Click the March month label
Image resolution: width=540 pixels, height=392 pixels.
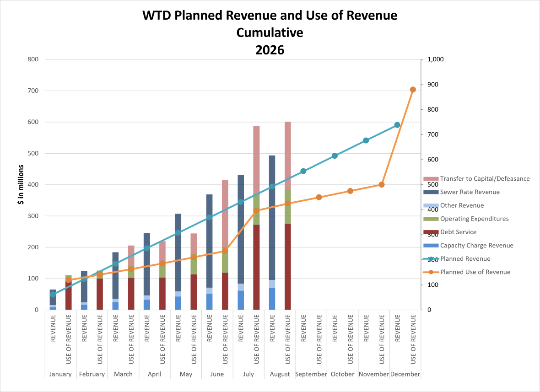[x=123, y=374]
